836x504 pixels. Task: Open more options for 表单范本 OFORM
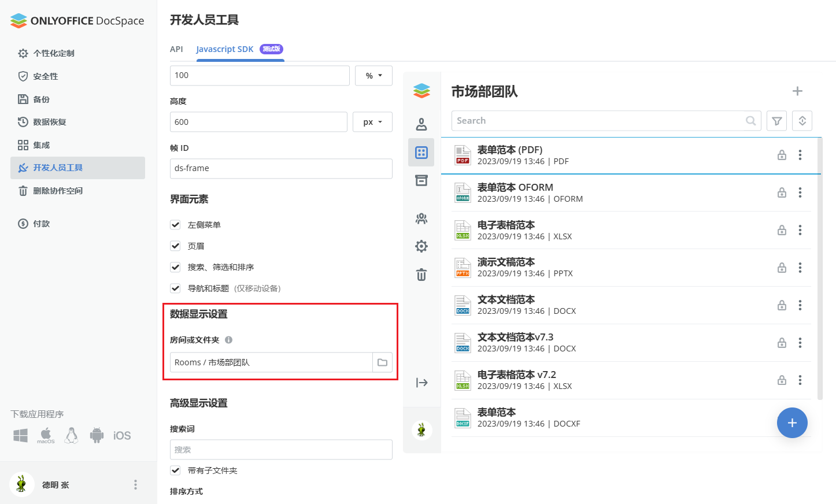800,192
